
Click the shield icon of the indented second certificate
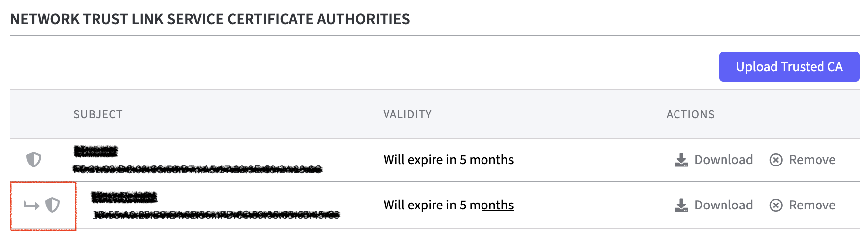[52, 205]
